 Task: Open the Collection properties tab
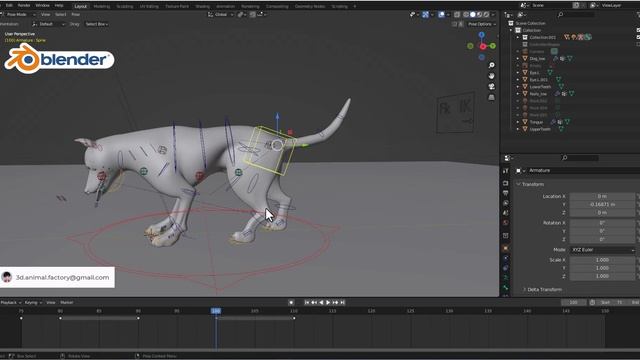tap(506, 236)
